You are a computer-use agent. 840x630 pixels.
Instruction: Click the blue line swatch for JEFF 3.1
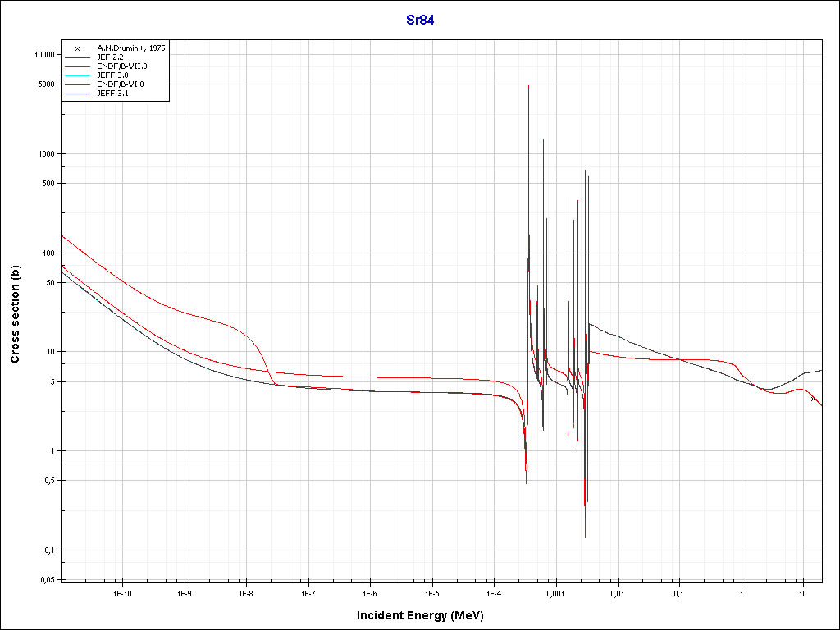[77, 94]
